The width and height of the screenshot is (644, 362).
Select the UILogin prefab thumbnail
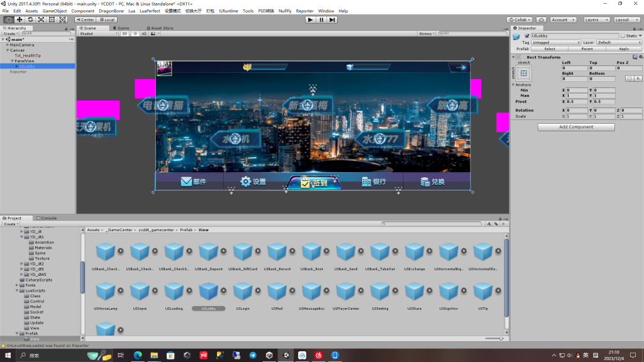[243, 291]
